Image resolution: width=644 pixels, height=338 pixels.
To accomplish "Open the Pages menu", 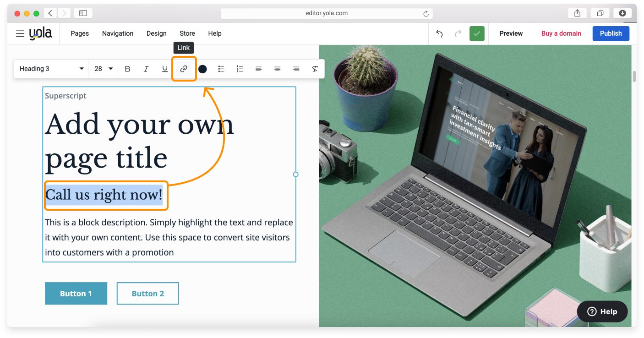I will click(x=80, y=33).
